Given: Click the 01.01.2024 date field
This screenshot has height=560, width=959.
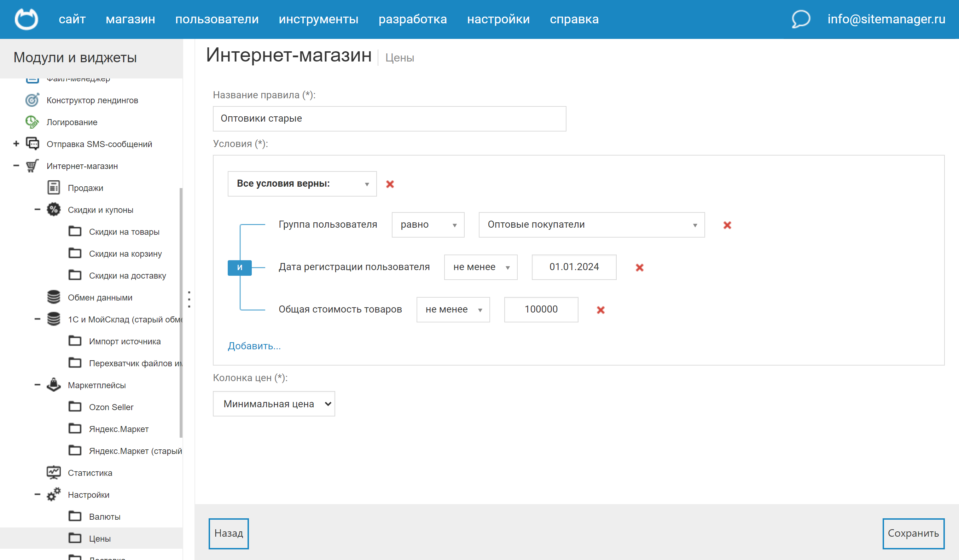Looking at the screenshot, I should tap(574, 267).
